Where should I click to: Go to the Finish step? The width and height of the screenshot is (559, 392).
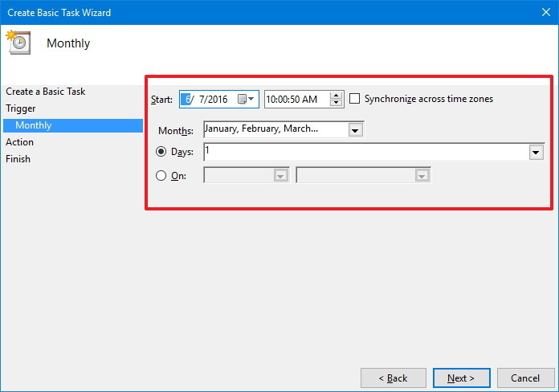(18, 159)
